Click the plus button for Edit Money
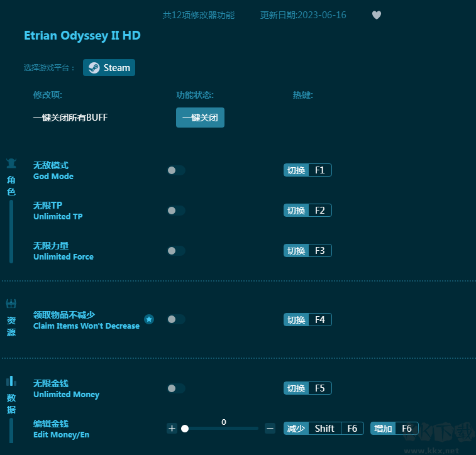Image resolution: width=476 pixels, height=455 pixels. pyautogui.click(x=172, y=429)
